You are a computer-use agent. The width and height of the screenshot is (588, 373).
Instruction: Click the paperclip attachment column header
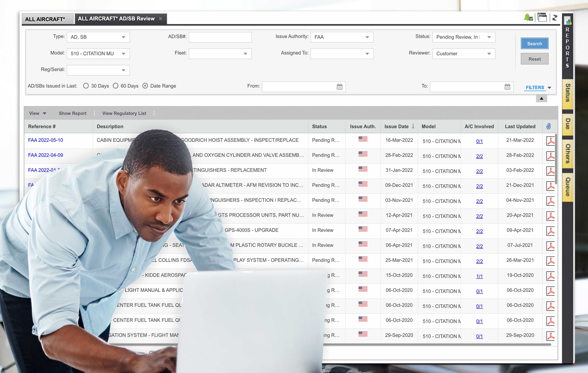point(549,126)
